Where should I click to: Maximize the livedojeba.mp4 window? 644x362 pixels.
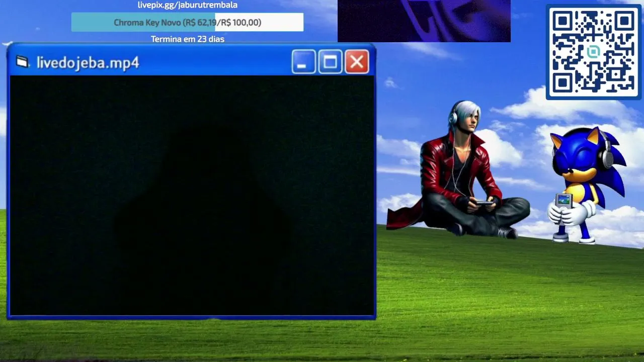pos(330,62)
